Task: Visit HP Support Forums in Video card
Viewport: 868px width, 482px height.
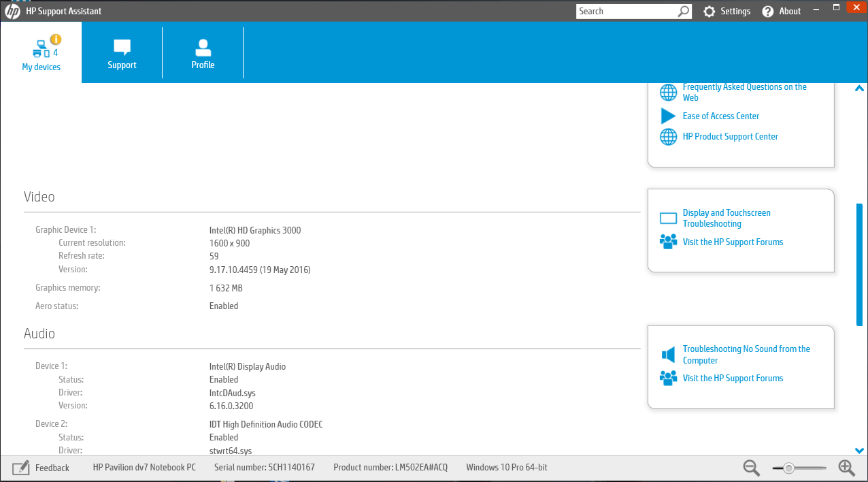Action: (733, 242)
